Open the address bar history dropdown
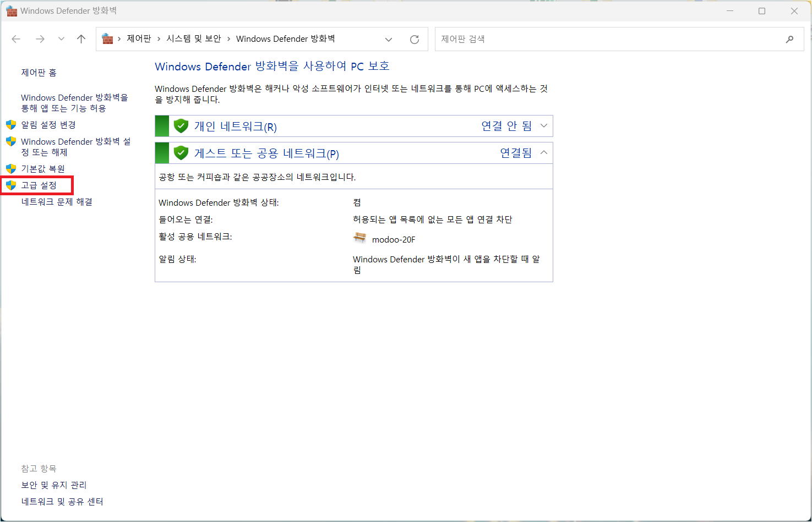The height and width of the screenshot is (522, 812). pyautogui.click(x=389, y=40)
